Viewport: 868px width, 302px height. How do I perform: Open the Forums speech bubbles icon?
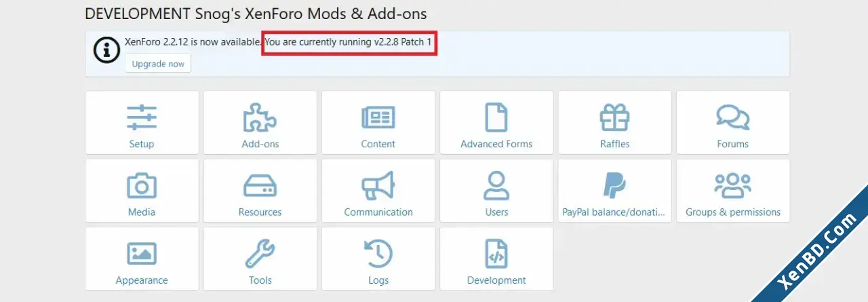[x=733, y=117]
